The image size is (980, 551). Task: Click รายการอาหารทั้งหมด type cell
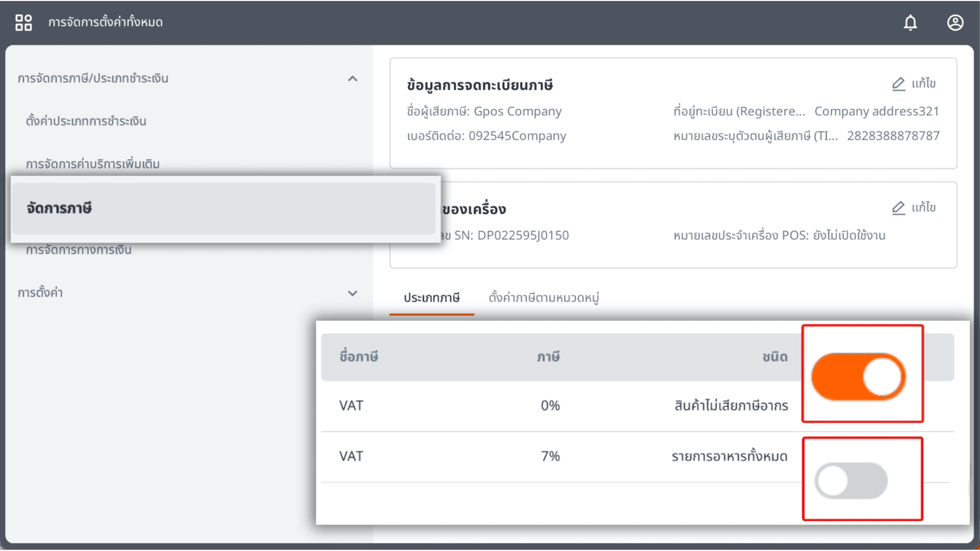(x=729, y=457)
